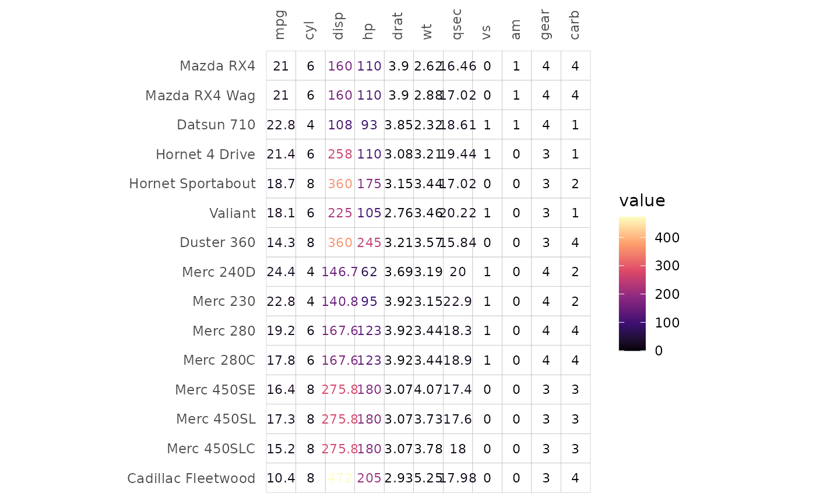Click Cadillac Fleetwood mpg cell 10.4
This screenshot has height=504, width=816.
click(x=281, y=478)
